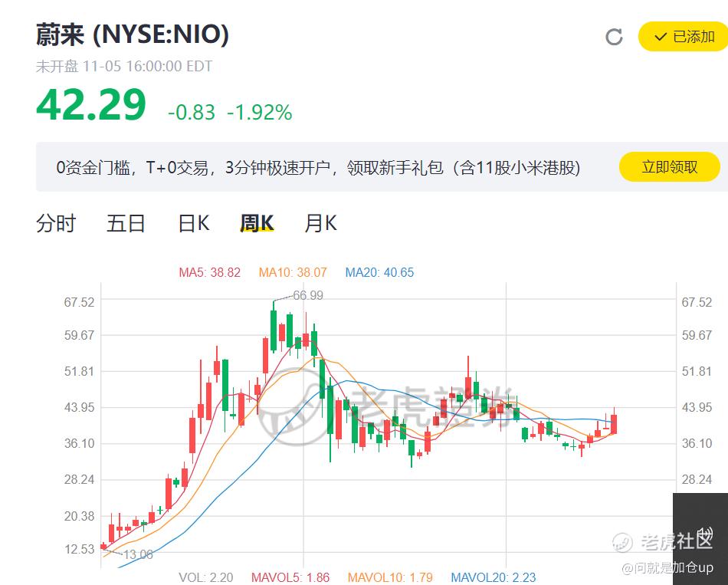Click the VOL: 2.20 volume label
Screen dimensions: 728x585
pos(205,577)
